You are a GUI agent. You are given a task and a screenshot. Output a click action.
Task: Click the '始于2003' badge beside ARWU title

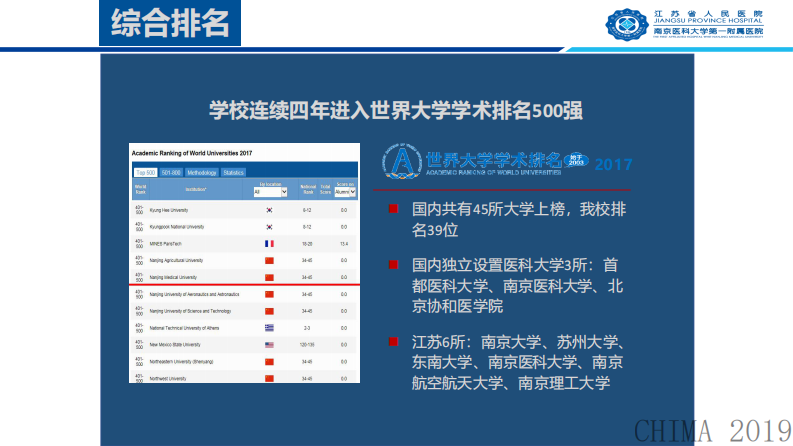click(577, 161)
